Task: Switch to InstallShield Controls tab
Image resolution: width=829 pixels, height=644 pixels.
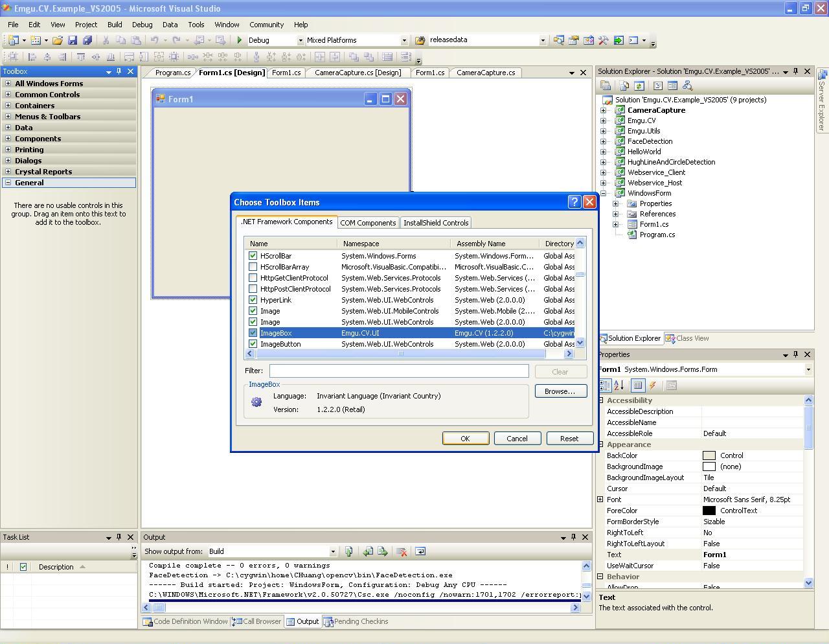Action: pos(436,223)
